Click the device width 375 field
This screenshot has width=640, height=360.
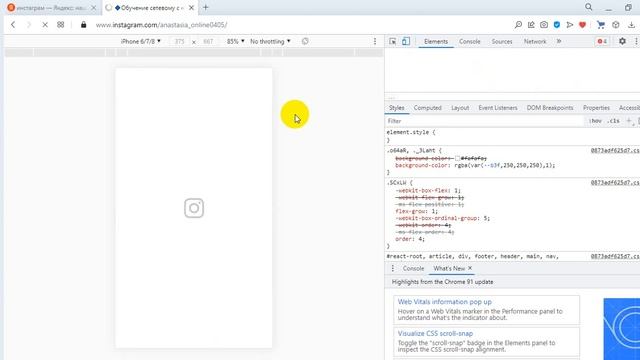pyautogui.click(x=180, y=41)
